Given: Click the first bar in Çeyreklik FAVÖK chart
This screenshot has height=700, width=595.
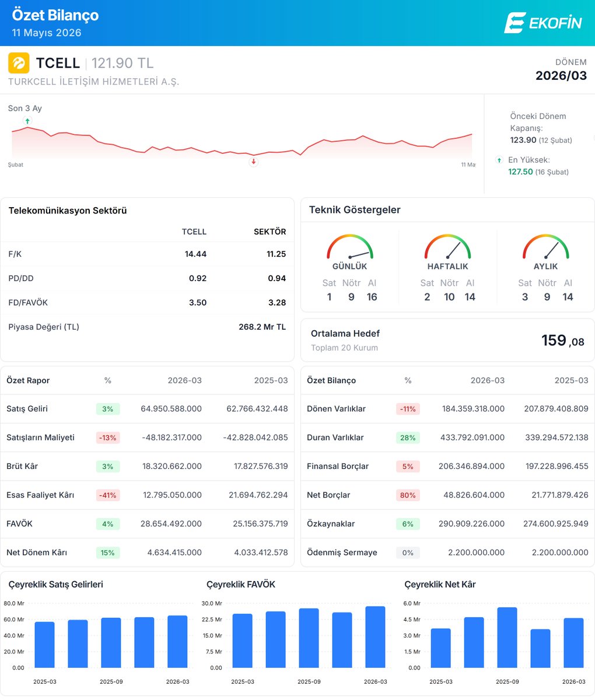Looking at the screenshot, I should pos(242,640).
